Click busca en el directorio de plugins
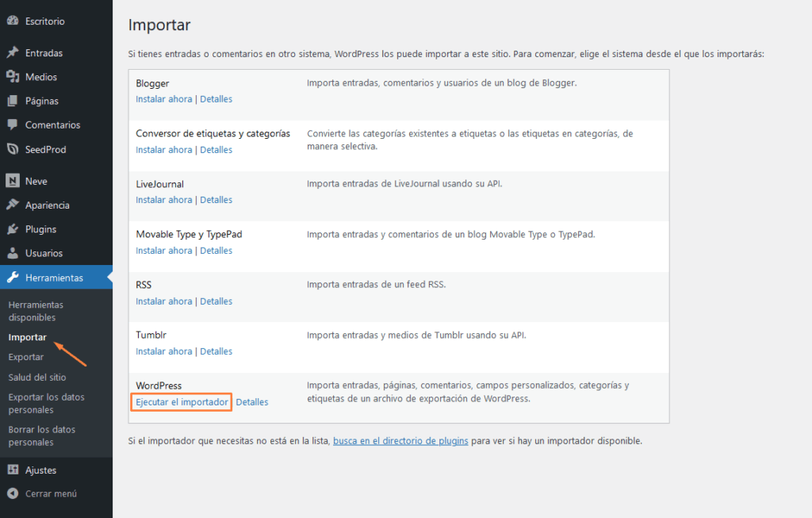Screen dimensions: 812x518 click(x=400, y=441)
